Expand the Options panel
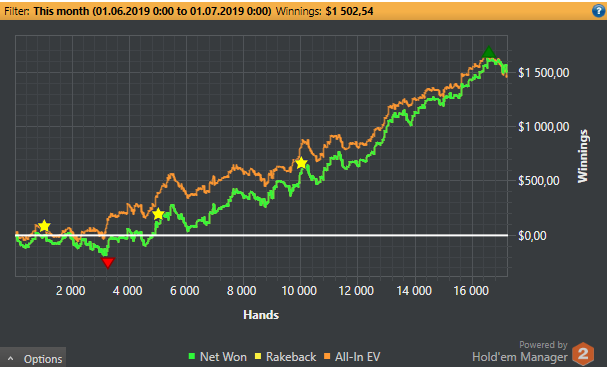Screen dimensions: 607x367 tap(33, 358)
